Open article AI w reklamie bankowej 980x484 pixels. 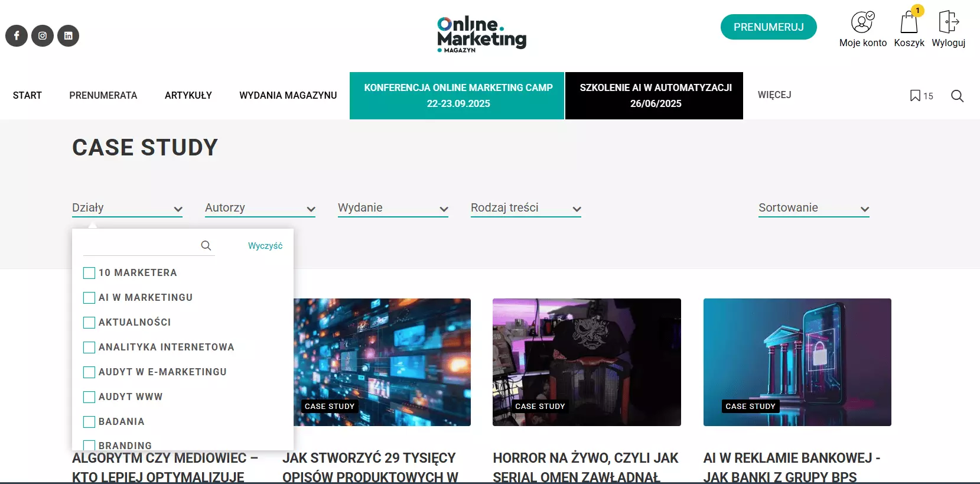click(x=792, y=467)
